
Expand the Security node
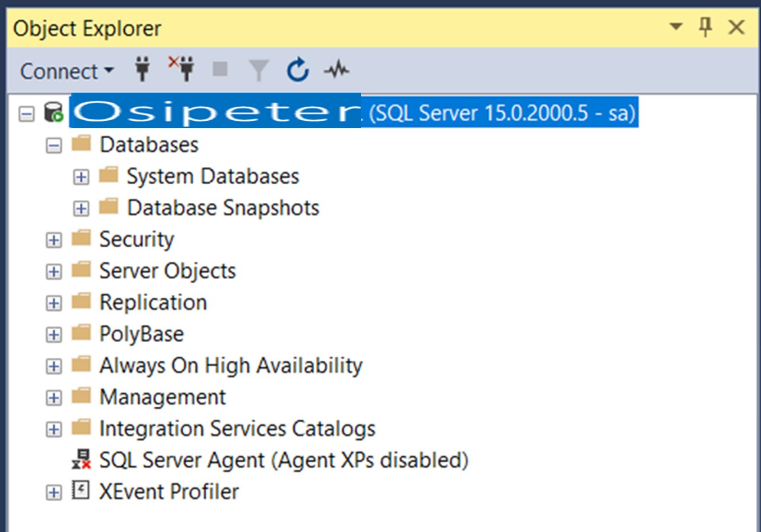tap(54, 240)
